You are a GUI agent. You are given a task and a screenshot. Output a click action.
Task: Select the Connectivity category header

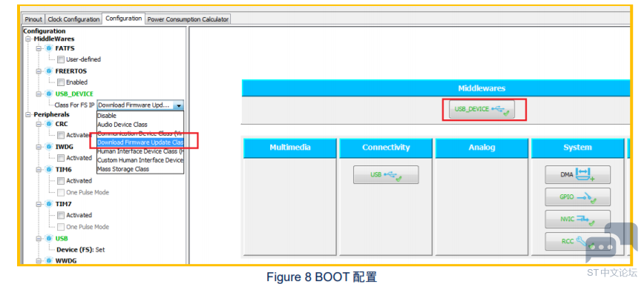click(x=386, y=148)
